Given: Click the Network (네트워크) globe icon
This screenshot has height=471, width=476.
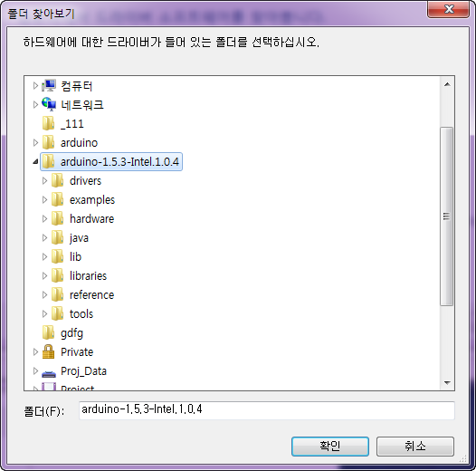Looking at the screenshot, I should point(49,104).
